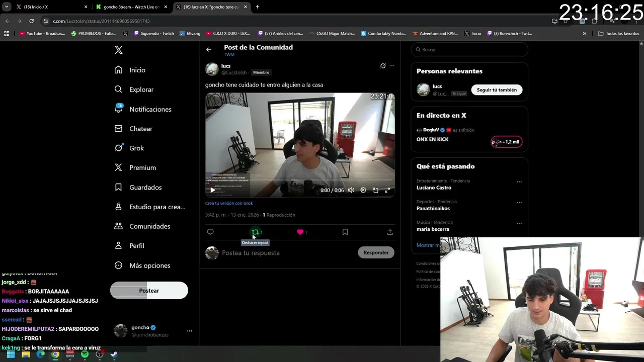This screenshot has height=362, width=644.
Task: Expand Más opciones menu
Action: (143, 265)
